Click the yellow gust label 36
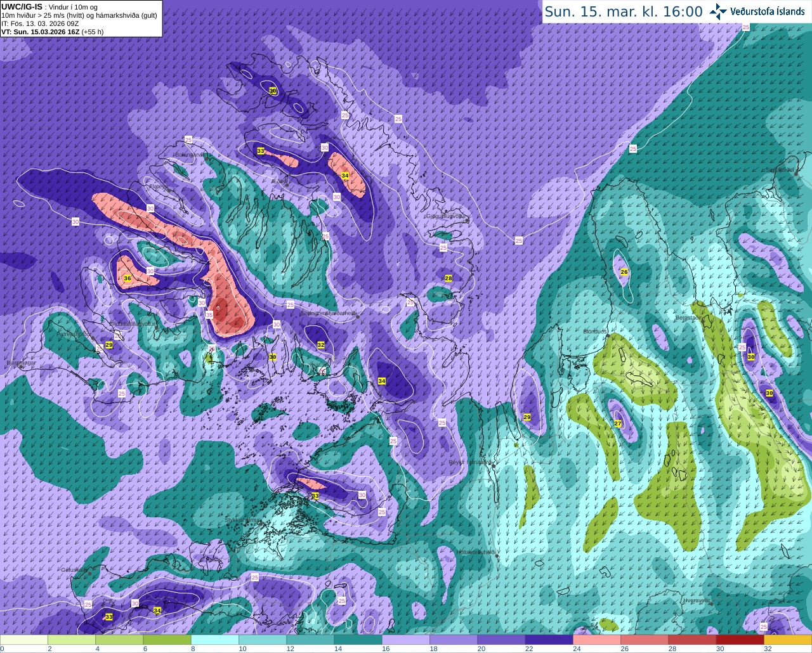 (128, 278)
